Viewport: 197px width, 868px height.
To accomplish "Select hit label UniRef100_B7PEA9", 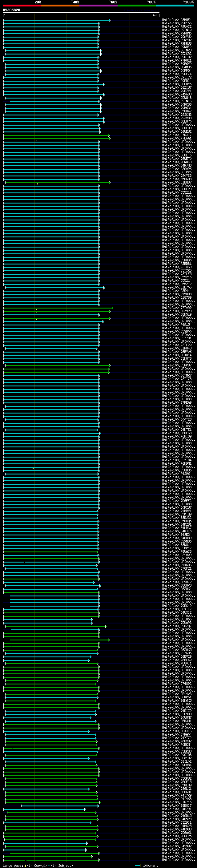I will [177, 402].
